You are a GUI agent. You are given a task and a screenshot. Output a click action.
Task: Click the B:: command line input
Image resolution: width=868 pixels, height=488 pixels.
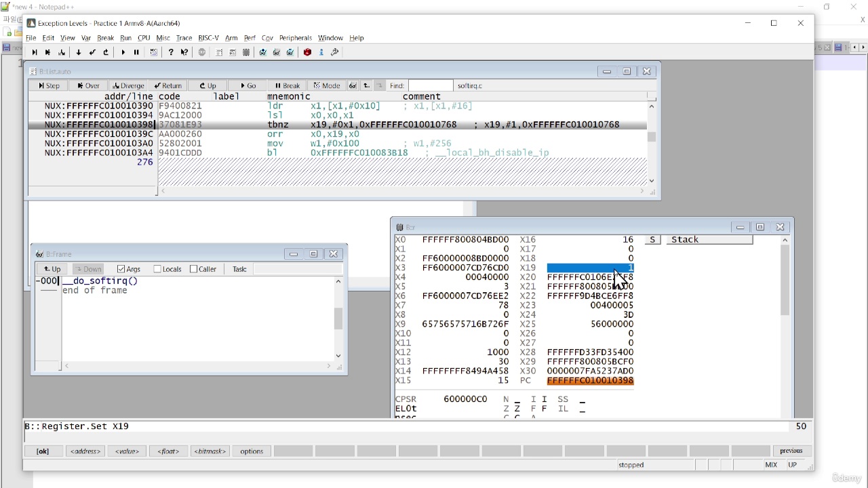[407, 426]
